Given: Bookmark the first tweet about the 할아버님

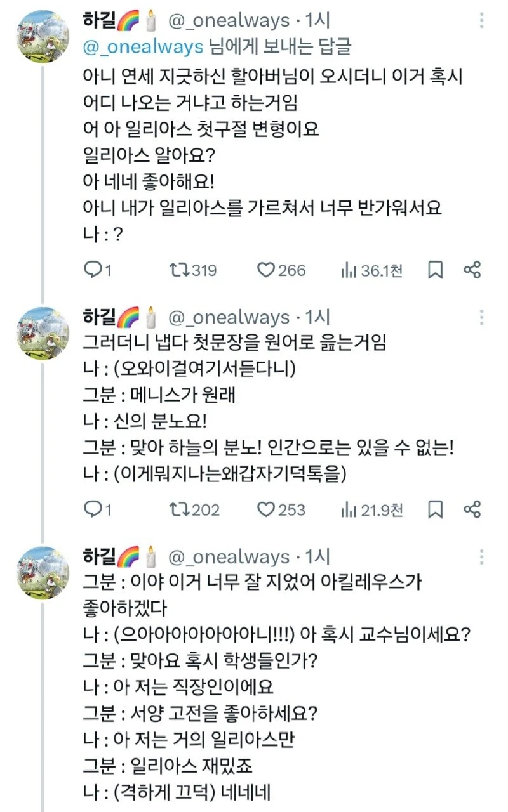Looking at the screenshot, I should tap(435, 270).
